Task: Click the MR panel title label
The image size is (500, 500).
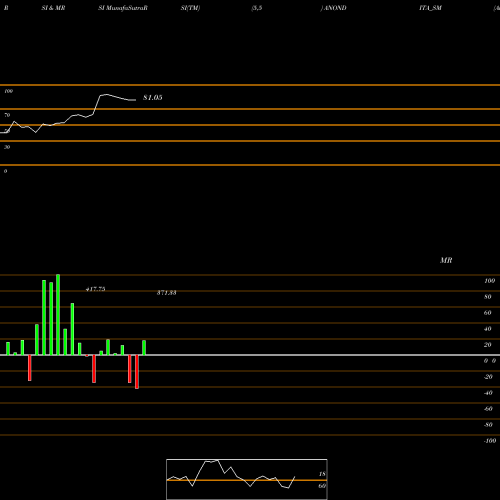Action: click(446, 260)
